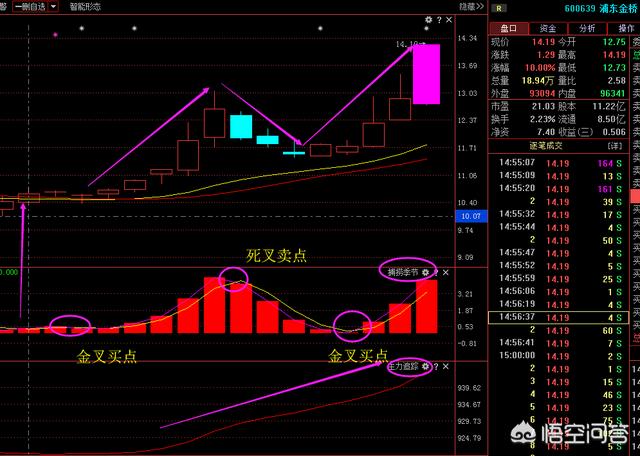Viewport: 640px width, 456px height.
Task: Click the rightmost white event dot above chart
Action: click(x=427, y=29)
